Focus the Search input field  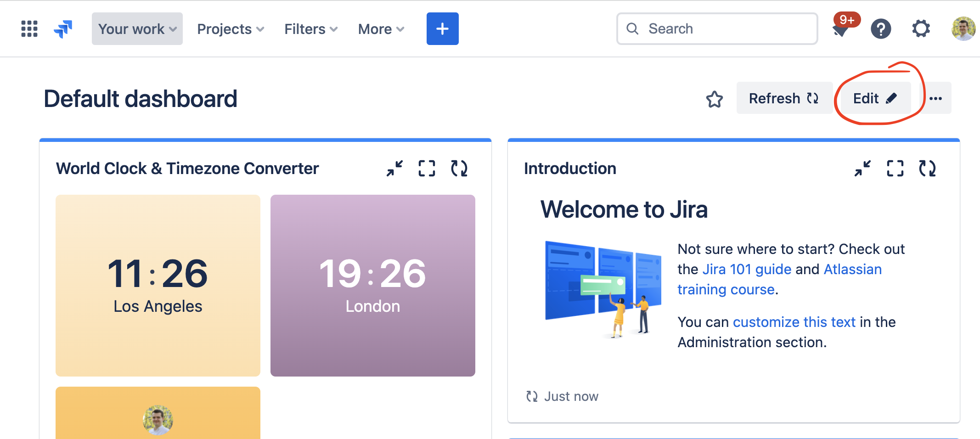click(x=717, y=29)
